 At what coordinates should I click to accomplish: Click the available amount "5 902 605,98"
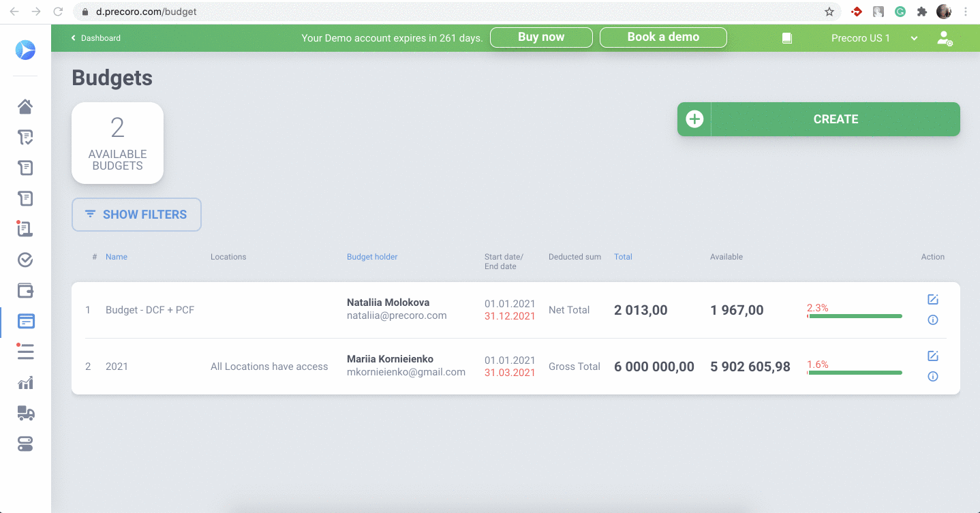(x=750, y=367)
